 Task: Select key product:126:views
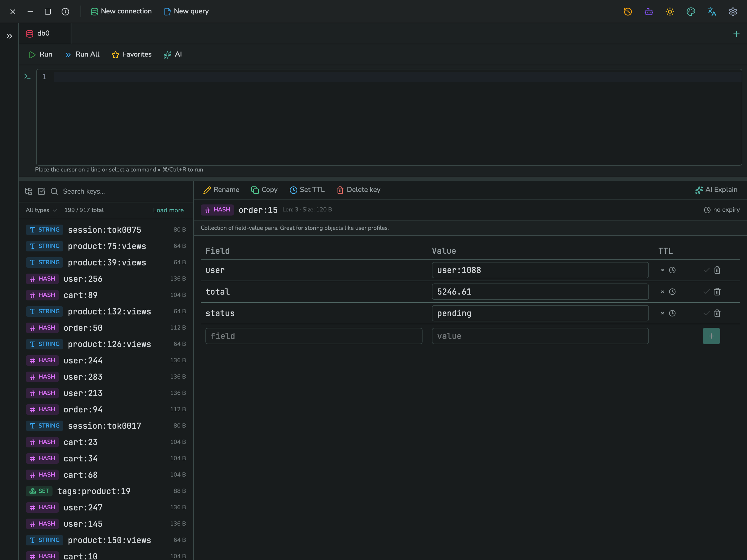click(x=106, y=344)
